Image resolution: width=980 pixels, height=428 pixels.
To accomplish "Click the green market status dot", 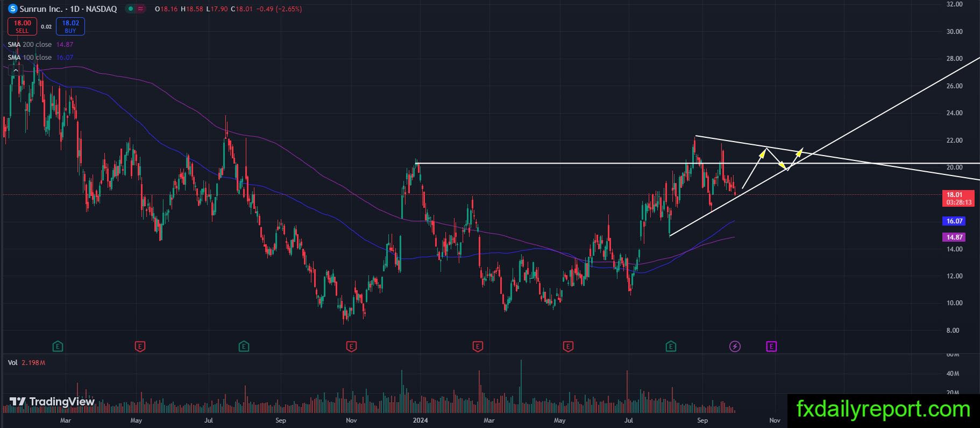I will (130, 9).
